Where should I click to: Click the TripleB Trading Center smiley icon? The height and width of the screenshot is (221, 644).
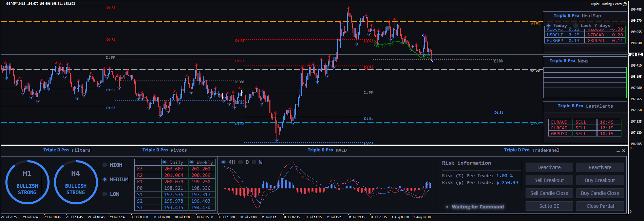(625, 4)
